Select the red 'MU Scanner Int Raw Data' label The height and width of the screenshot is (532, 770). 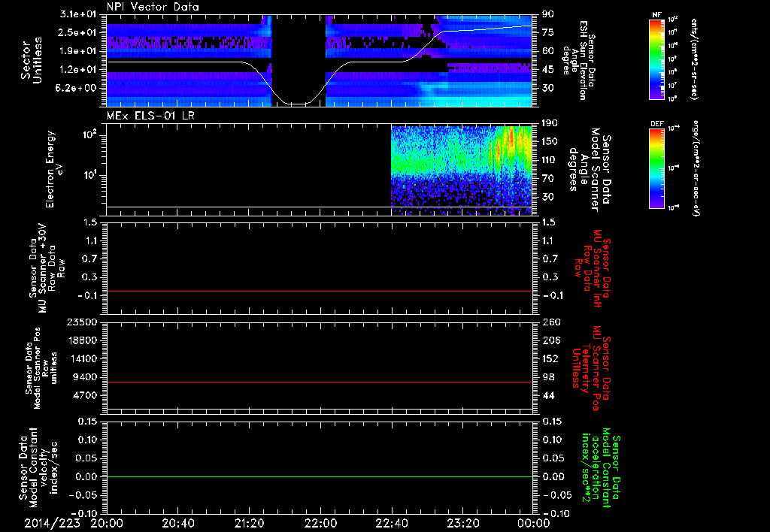[593, 268]
